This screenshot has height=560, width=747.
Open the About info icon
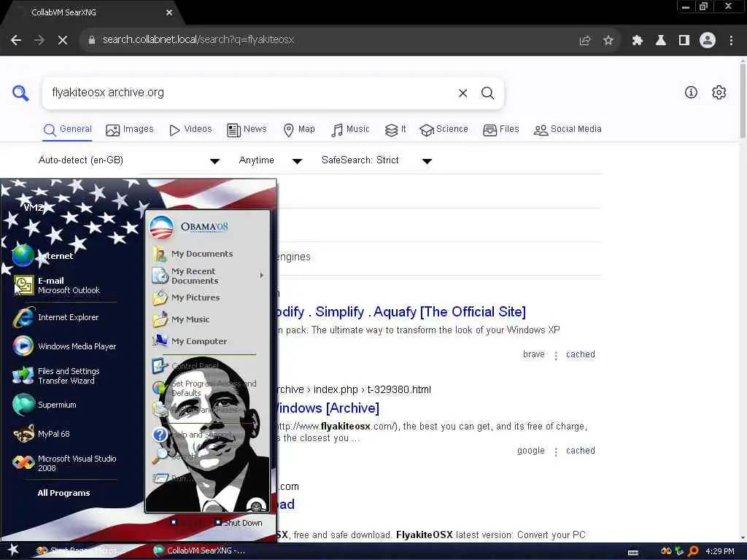[x=691, y=93]
